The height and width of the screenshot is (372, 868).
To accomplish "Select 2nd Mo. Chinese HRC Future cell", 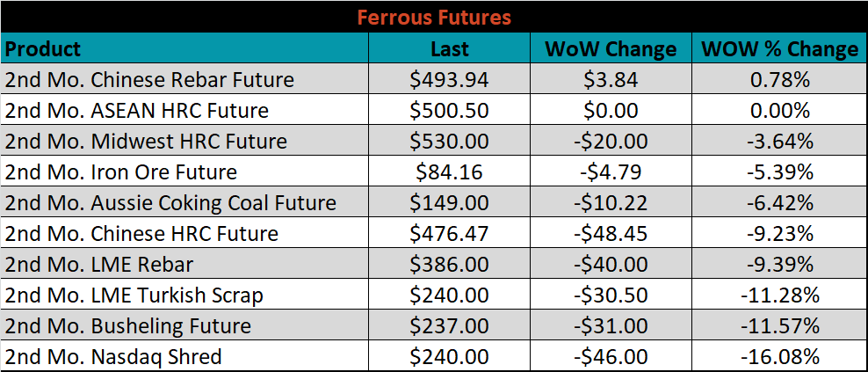I will tap(184, 233).
